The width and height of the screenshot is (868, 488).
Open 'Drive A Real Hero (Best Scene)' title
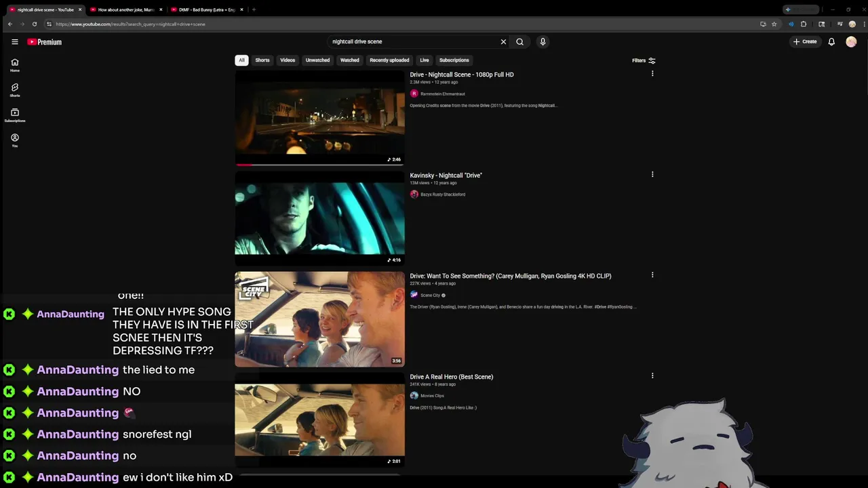[452, 377]
